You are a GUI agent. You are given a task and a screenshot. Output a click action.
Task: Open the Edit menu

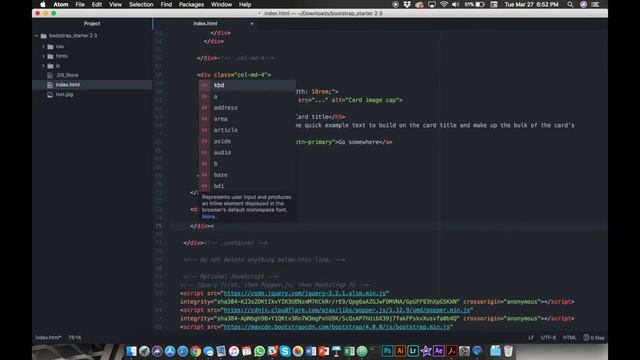[97, 4]
